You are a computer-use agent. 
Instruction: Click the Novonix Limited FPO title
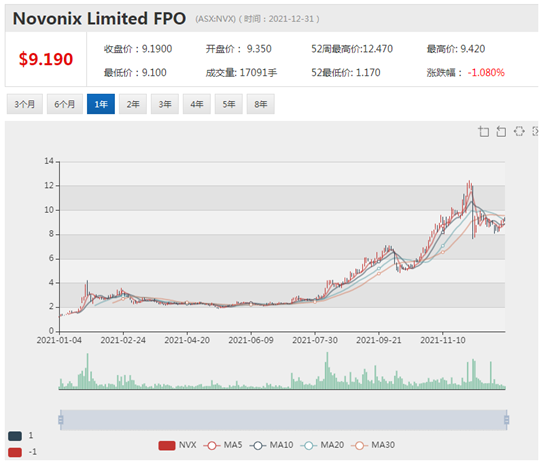(x=99, y=19)
